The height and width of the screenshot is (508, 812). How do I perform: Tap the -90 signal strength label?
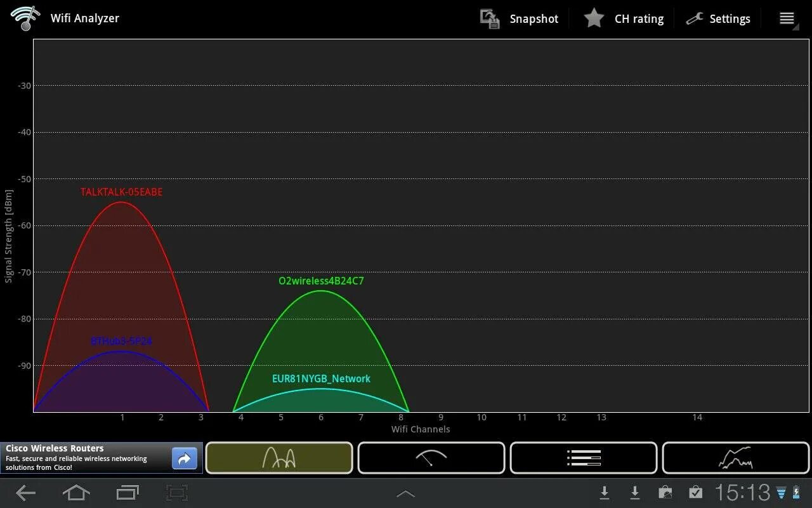[23, 366]
